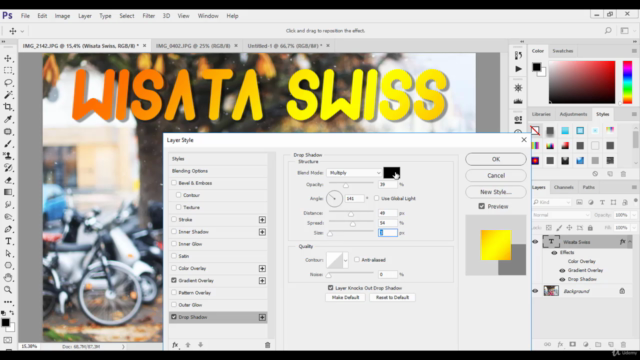Viewport: 640px width, 360px height.
Task: Select the Magic Wand tool
Action: point(8,95)
